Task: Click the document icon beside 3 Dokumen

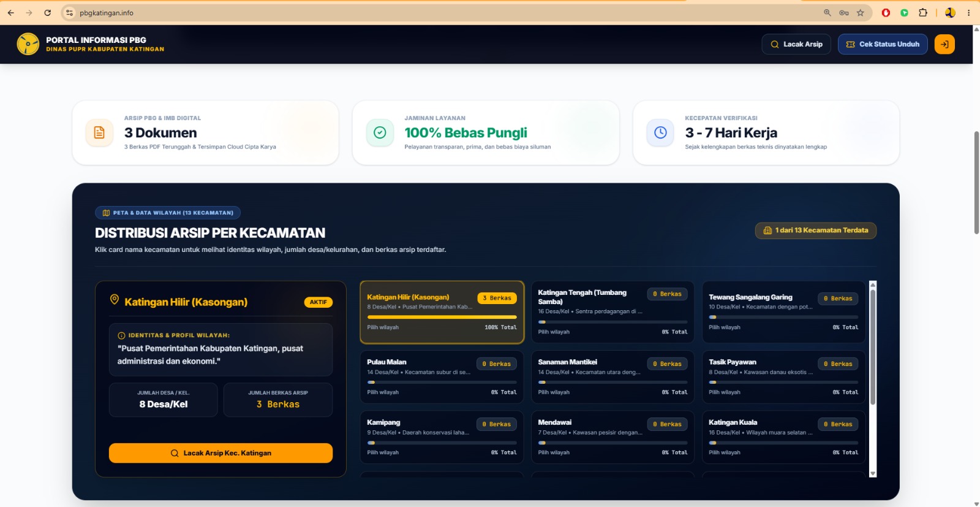Action: [x=99, y=132]
